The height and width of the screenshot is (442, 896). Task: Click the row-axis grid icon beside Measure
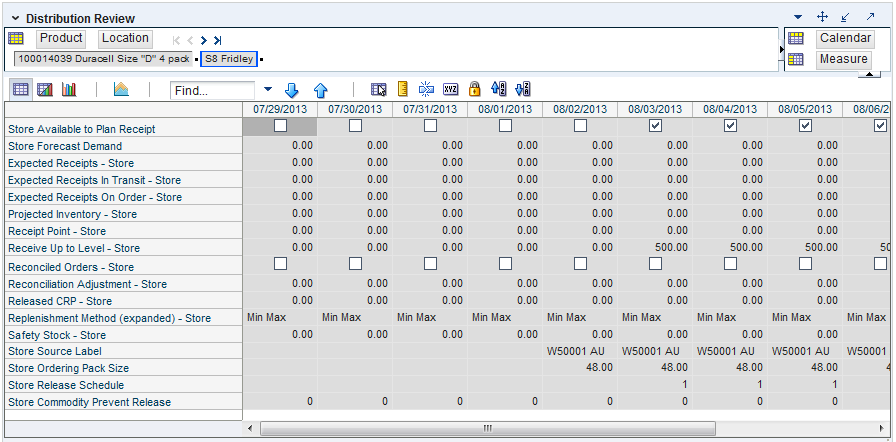[796, 59]
